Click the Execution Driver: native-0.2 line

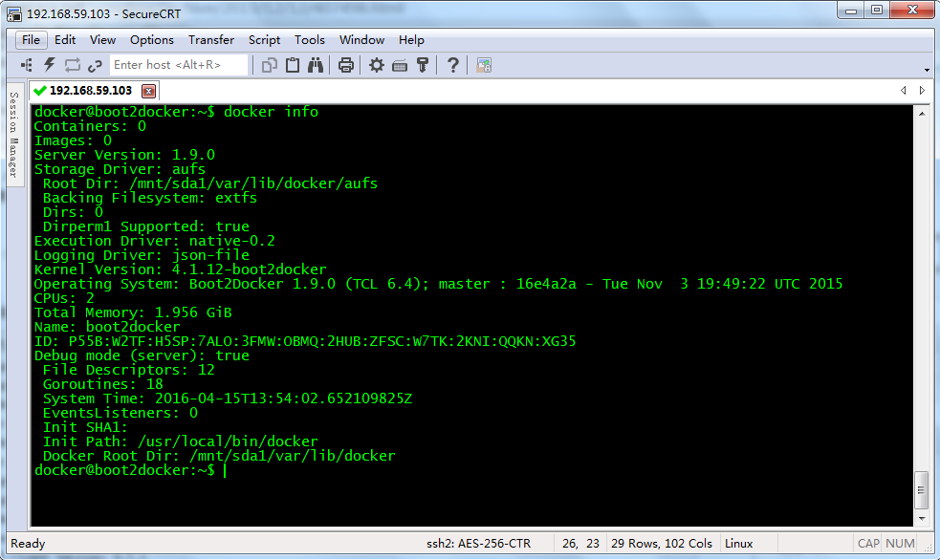point(155,241)
